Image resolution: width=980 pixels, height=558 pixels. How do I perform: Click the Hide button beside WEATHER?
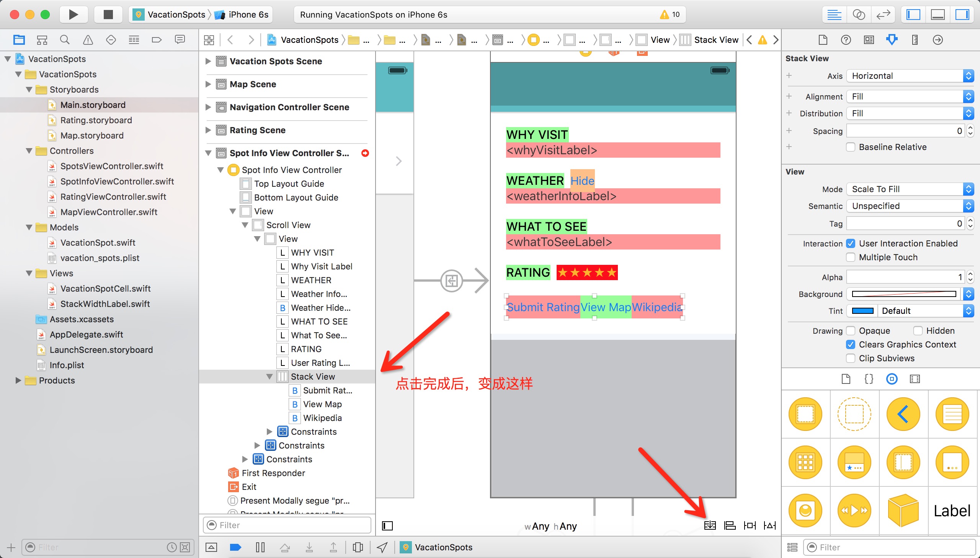point(582,181)
